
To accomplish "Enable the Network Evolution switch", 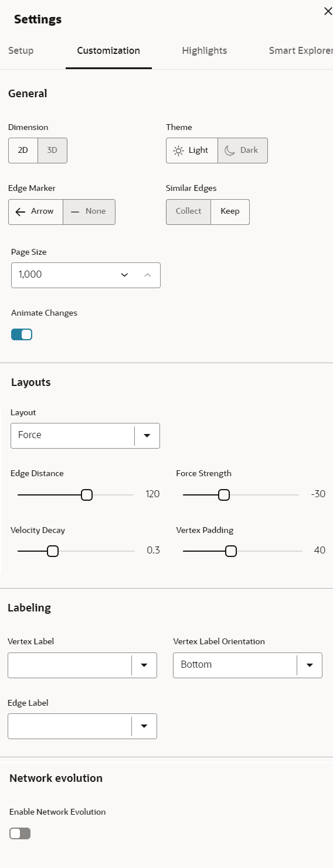I will pos(20,833).
